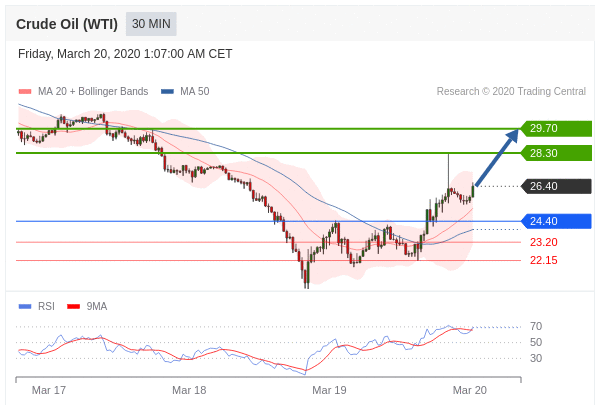Click the MA 50 blue legend swatch

tap(167, 91)
